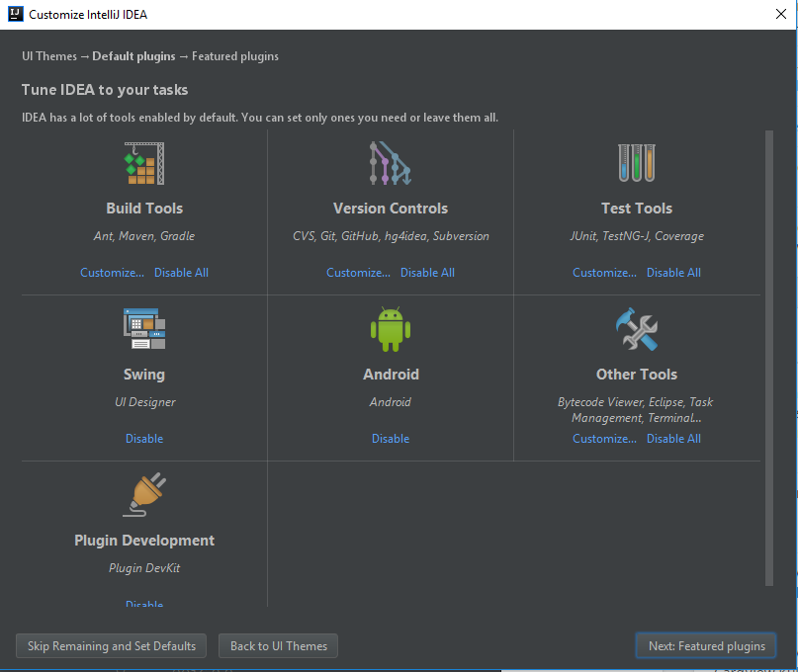Viewport: 798px width, 672px height.
Task: Click the Test Tools heading
Action: point(637,209)
